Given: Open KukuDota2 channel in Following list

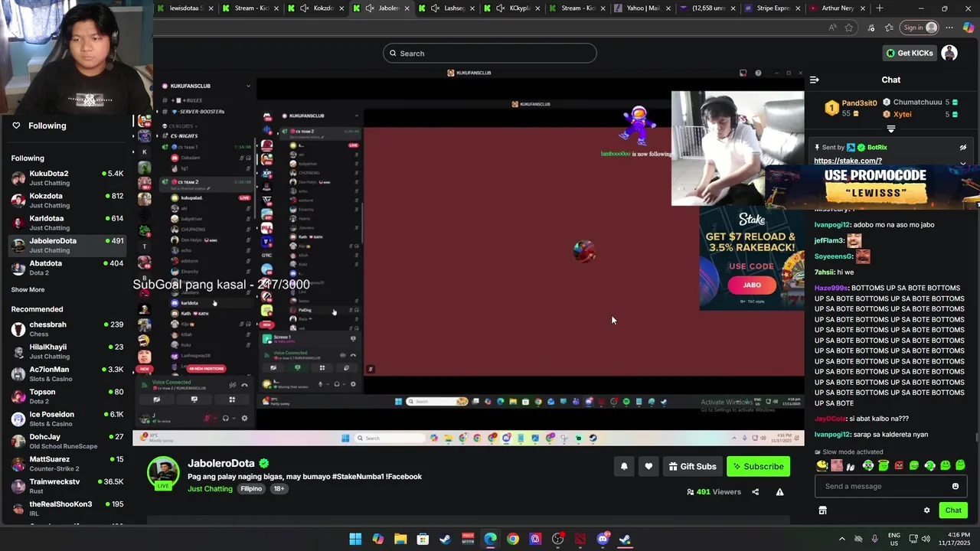Looking at the screenshot, I should click(x=67, y=178).
